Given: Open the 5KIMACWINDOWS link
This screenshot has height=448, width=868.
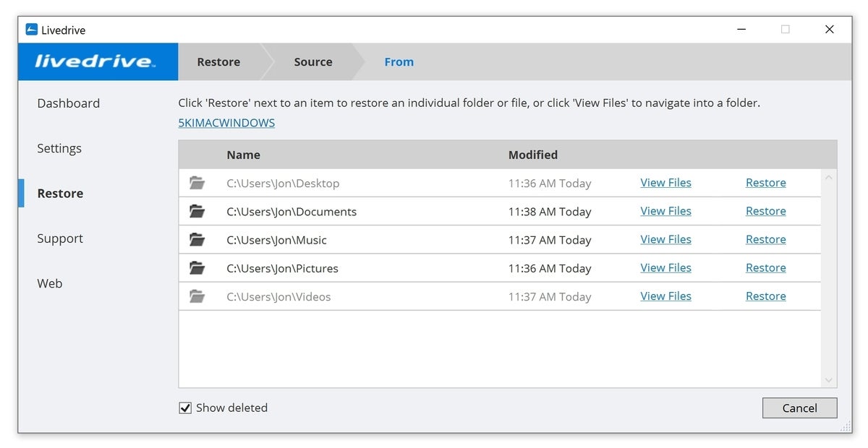Looking at the screenshot, I should (x=226, y=123).
